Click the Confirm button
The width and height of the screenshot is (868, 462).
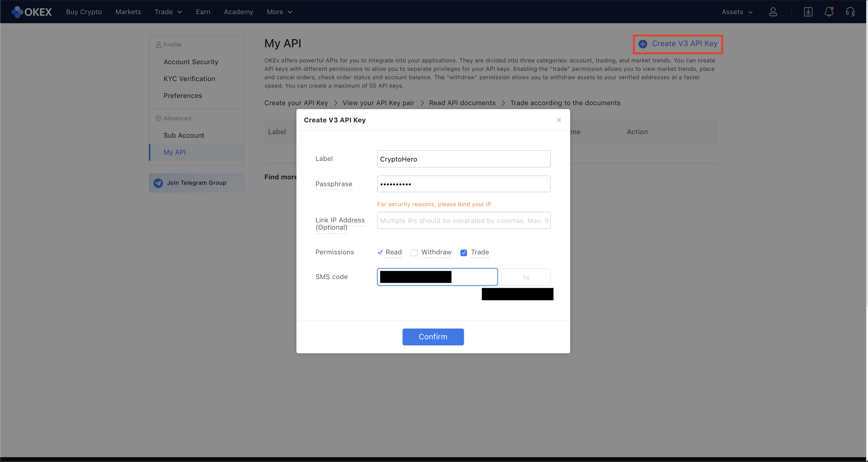pyautogui.click(x=433, y=337)
